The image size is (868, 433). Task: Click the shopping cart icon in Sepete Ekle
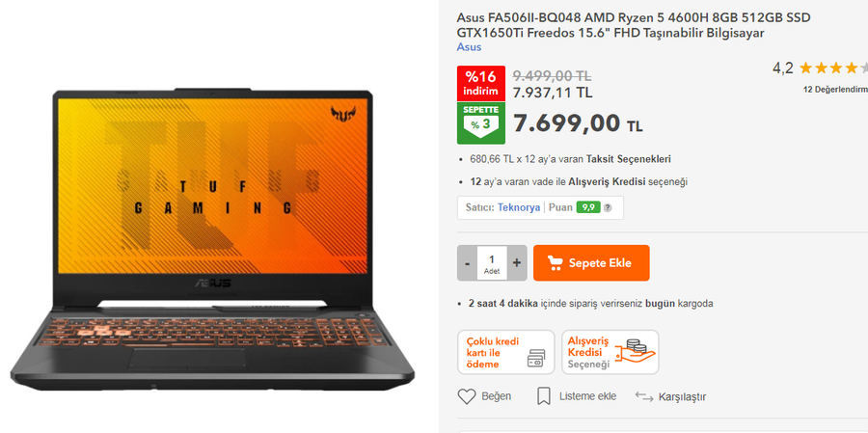(555, 262)
